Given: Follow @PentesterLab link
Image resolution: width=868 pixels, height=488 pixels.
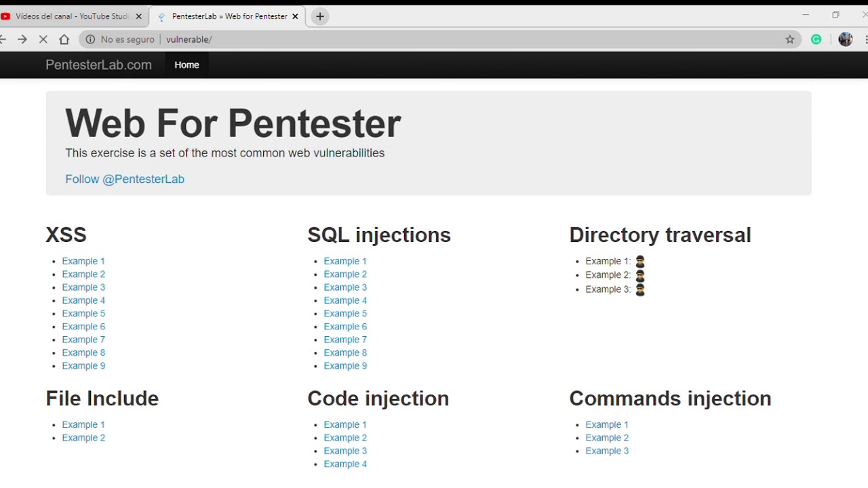Looking at the screenshot, I should pos(125,179).
